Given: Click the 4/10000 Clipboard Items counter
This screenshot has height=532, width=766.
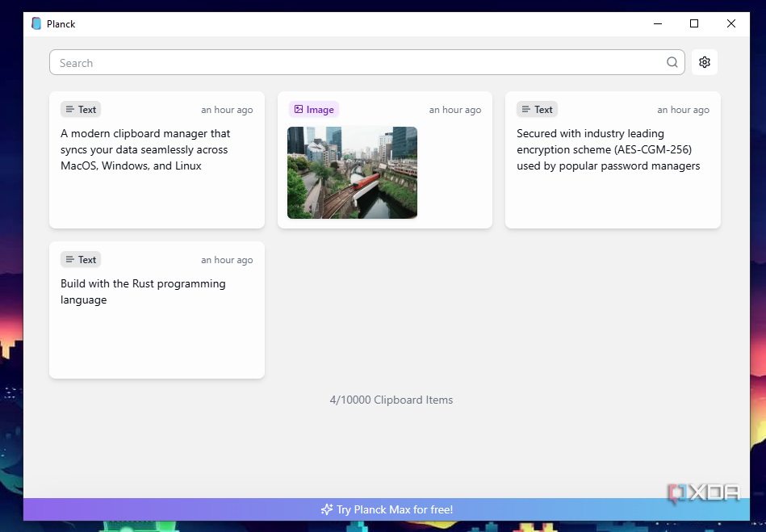Looking at the screenshot, I should [x=391, y=400].
